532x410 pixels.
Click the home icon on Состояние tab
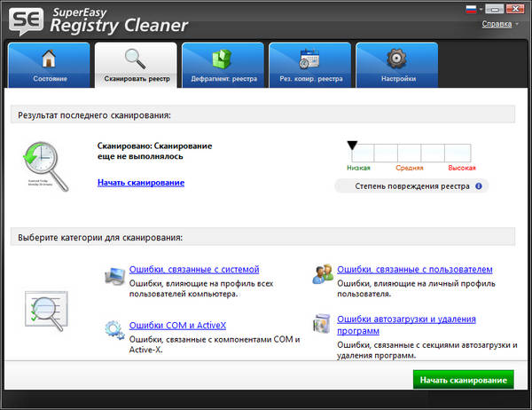click(x=48, y=59)
